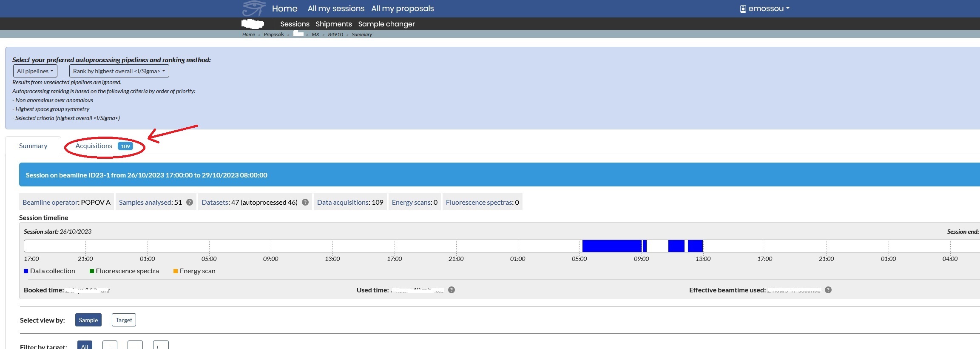The height and width of the screenshot is (349, 980).
Task: Select All in Filter by target
Action: (x=85, y=346)
